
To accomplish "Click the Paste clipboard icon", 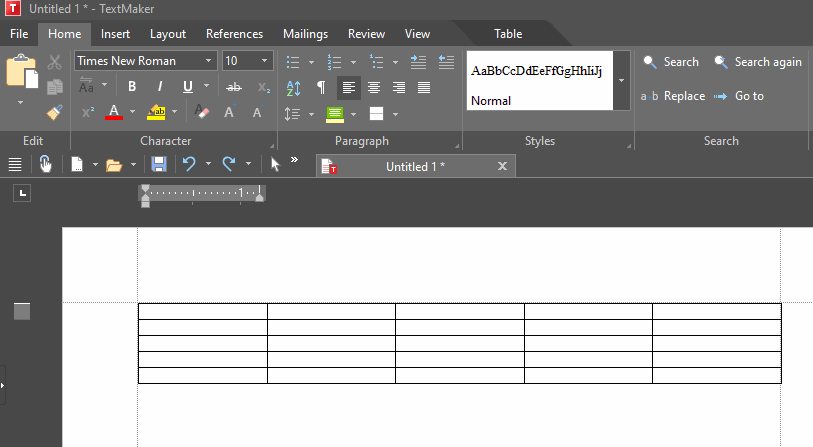I will pyautogui.click(x=20, y=72).
